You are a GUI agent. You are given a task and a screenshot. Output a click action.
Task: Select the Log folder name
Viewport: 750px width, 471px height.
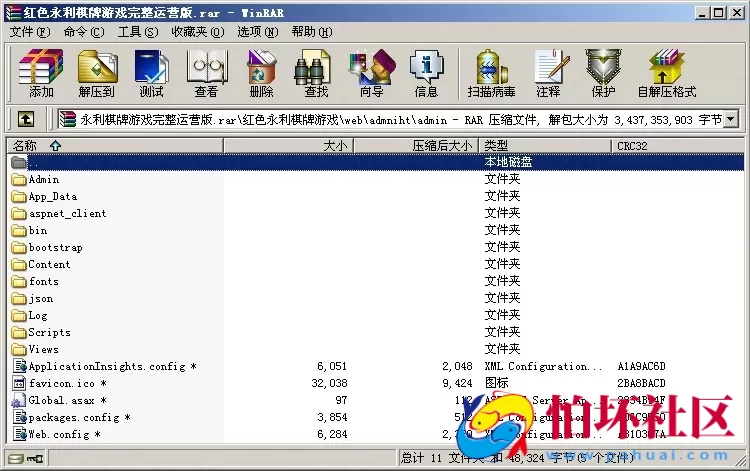pyautogui.click(x=38, y=316)
